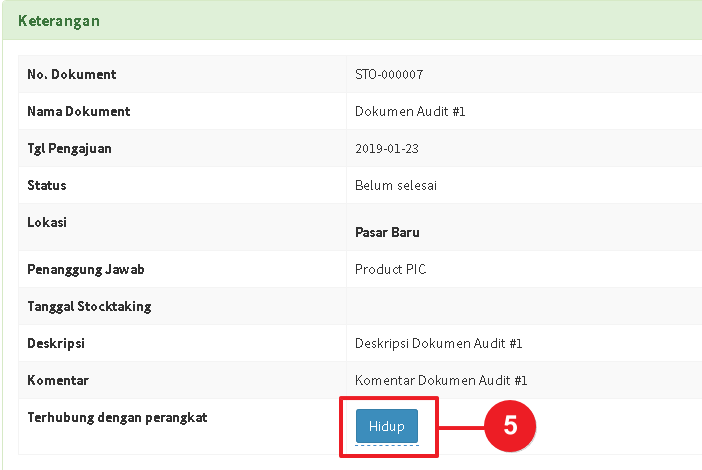Select the Belum selesai status value
This screenshot has height=470, width=702.
click(396, 185)
